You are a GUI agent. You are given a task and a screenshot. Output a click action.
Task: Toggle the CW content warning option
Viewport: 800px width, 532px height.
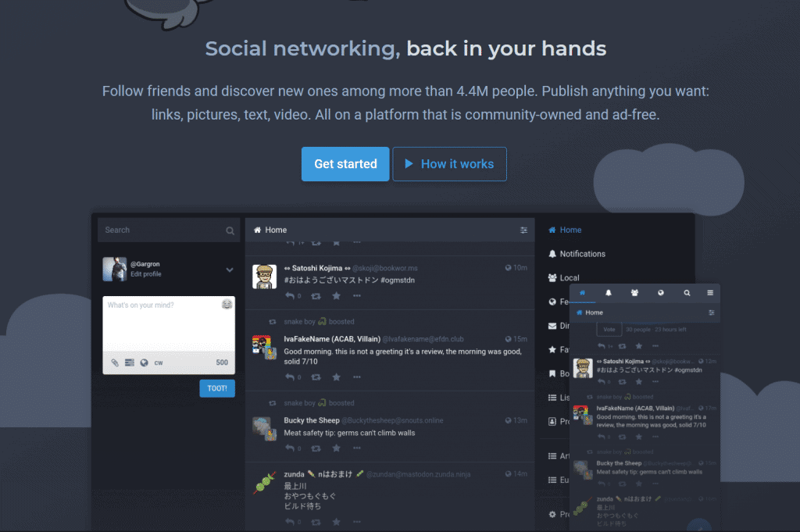(159, 362)
